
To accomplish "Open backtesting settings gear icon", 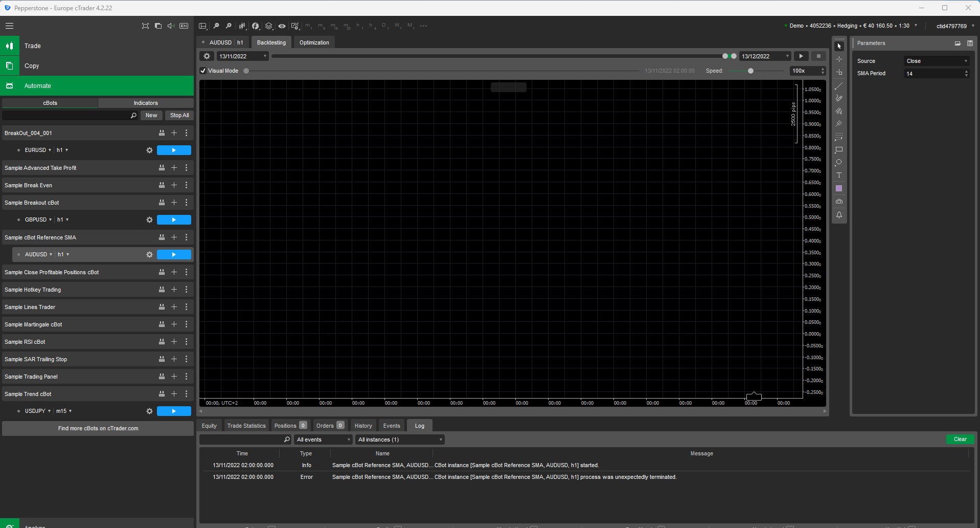I will (x=207, y=56).
